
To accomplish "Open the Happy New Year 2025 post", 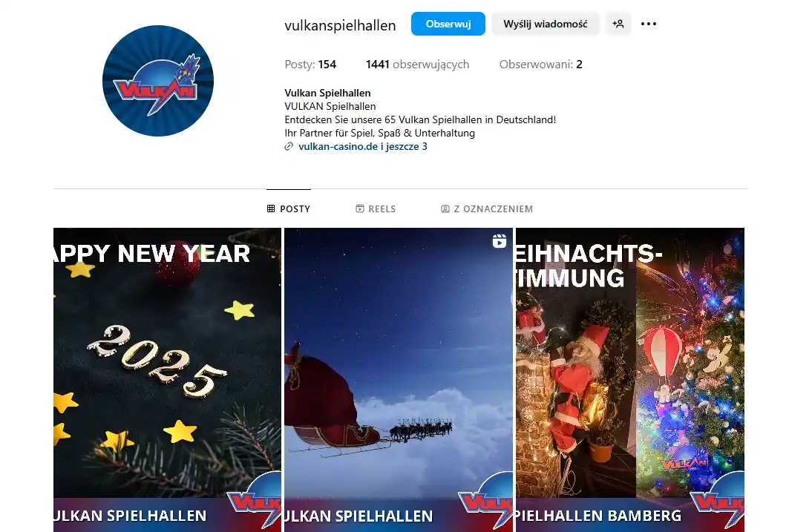I will tap(167, 380).
